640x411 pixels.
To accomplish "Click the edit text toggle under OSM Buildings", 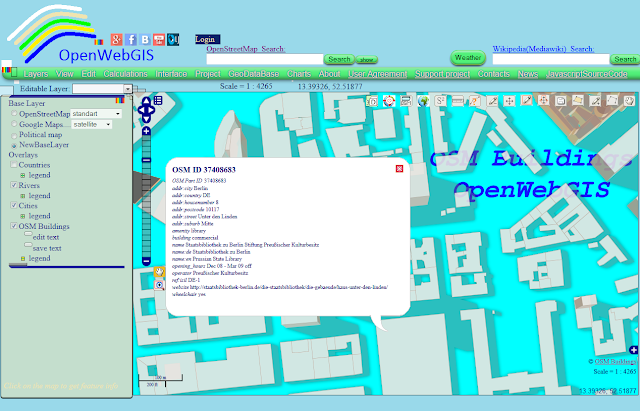I will pos(28,234).
